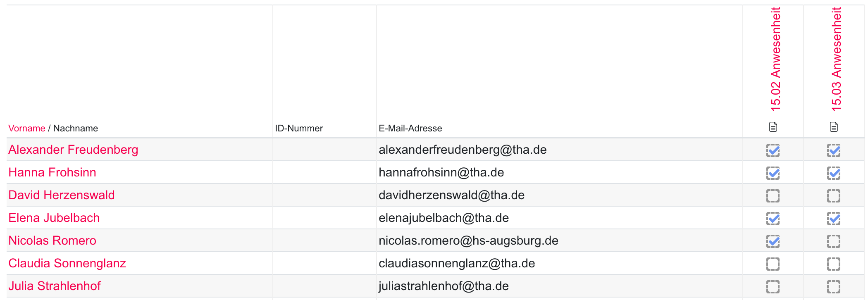Uncheck Elena Jubelbach's 15.03 attendance
The width and height of the screenshot is (868, 300).
pos(834,219)
